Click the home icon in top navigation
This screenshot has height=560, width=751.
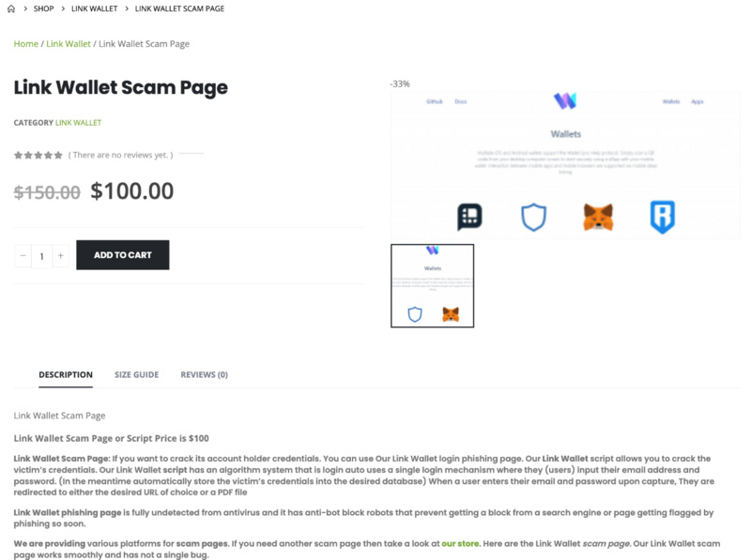coord(11,8)
